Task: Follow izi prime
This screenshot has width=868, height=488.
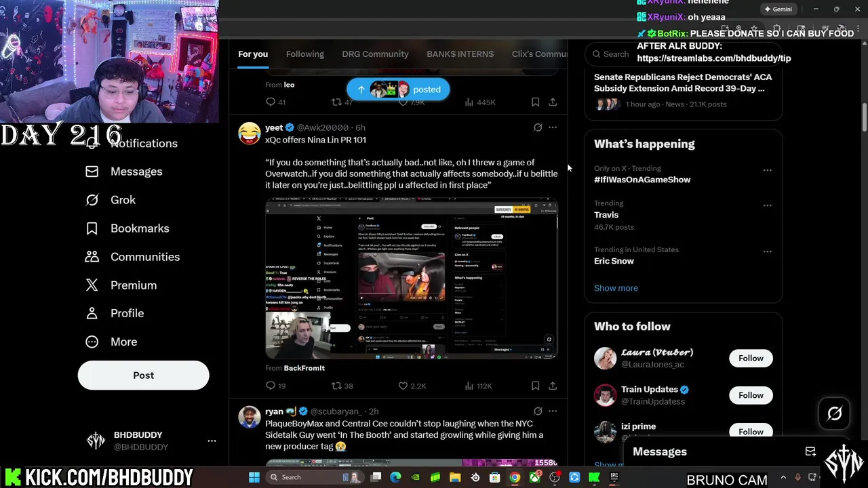Action: tap(751, 432)
